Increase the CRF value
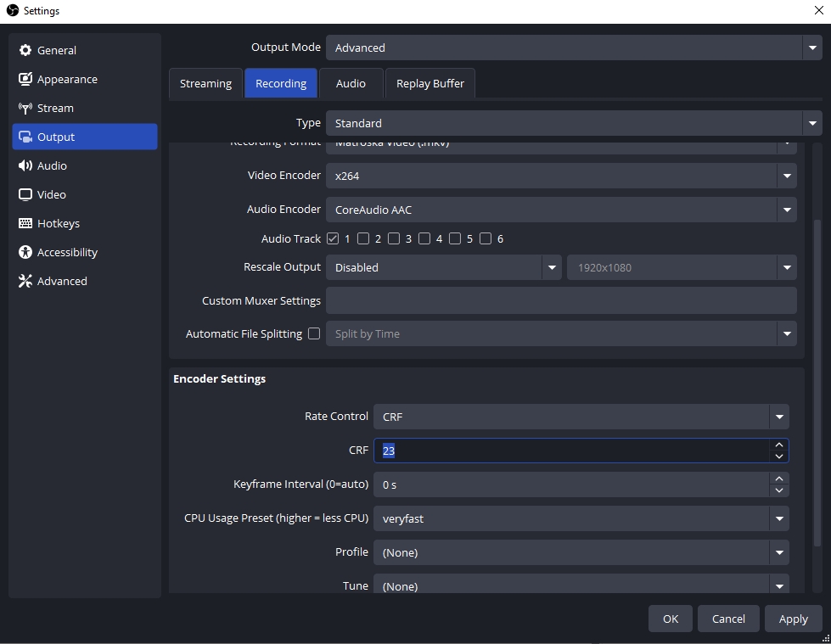831x644 pixels. (x=779, y=445)
